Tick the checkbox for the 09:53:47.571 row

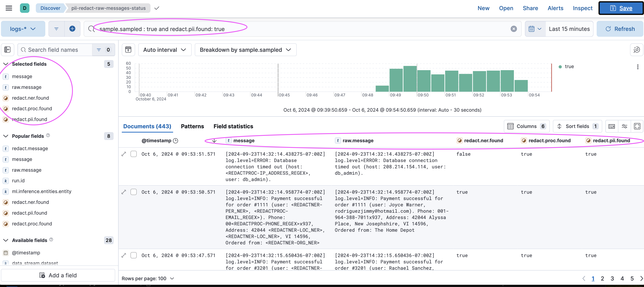pos(134,255)
